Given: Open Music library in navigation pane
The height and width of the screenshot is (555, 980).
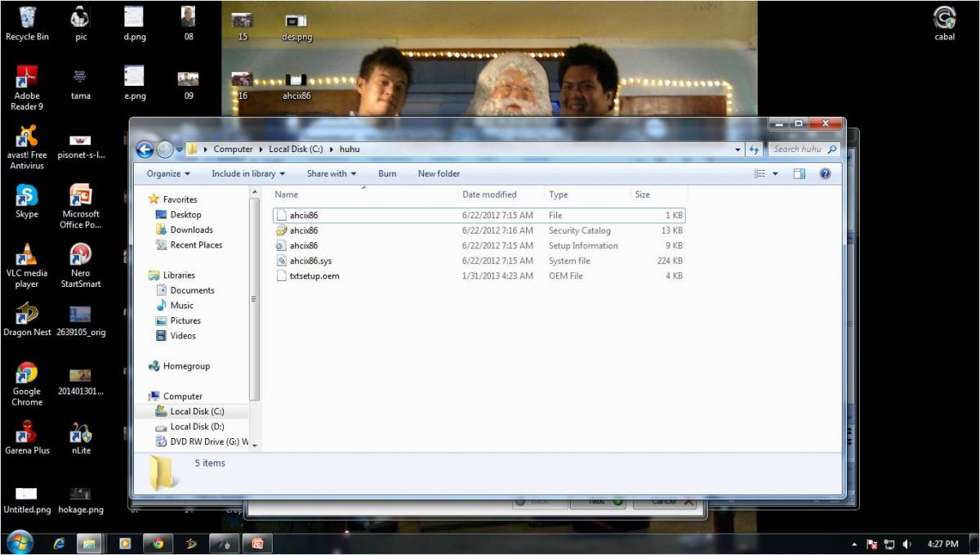Looking at the screenshot, I should pyautogui.click(x=181, y=306).
